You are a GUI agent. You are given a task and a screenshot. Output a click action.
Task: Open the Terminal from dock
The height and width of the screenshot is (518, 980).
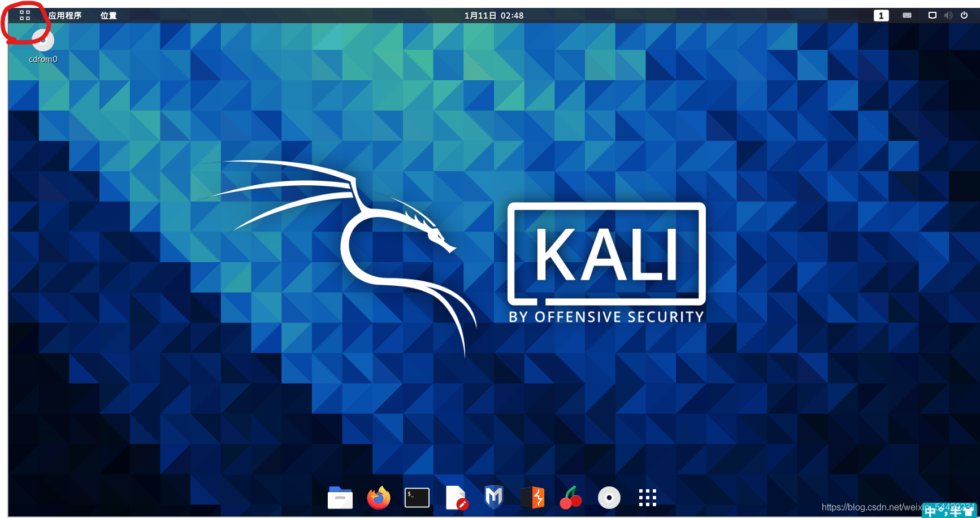click(x=417, y=498)
